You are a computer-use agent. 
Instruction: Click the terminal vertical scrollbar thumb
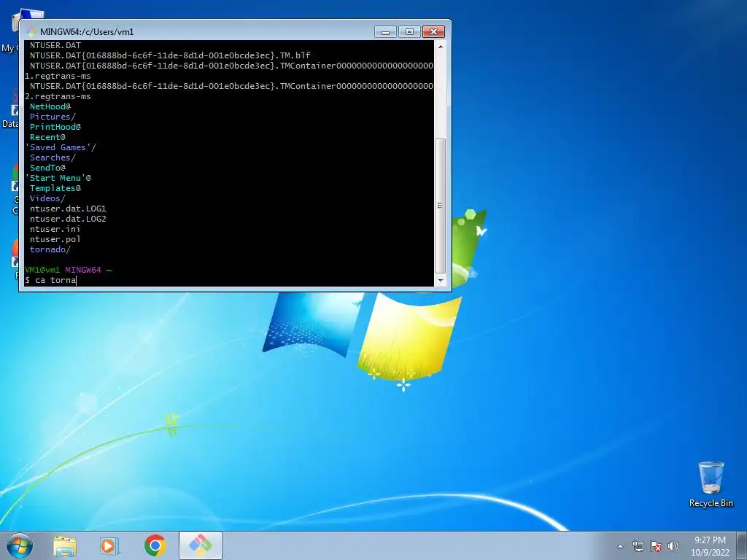pyautogui.click(x=440, y=206)
